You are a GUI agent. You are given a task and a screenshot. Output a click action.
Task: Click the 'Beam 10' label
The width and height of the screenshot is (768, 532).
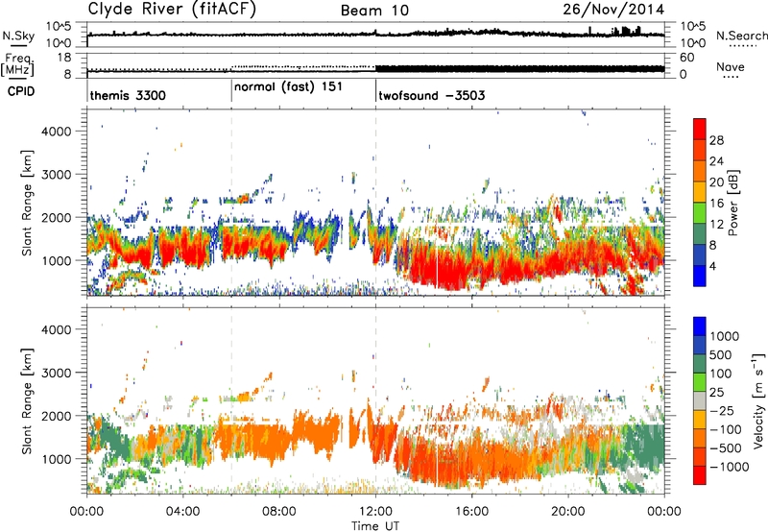pos(374,11)
